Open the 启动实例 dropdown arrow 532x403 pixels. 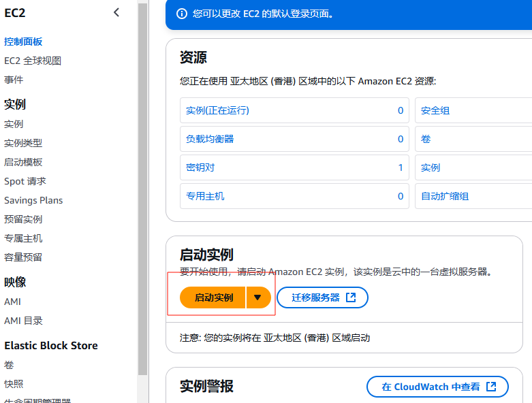point(257,297)
